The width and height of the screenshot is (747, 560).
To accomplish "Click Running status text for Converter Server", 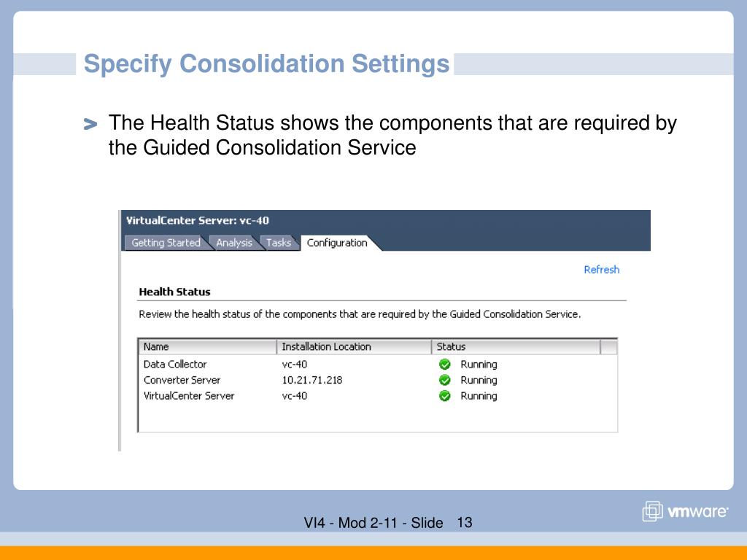I will click(479, 380).
